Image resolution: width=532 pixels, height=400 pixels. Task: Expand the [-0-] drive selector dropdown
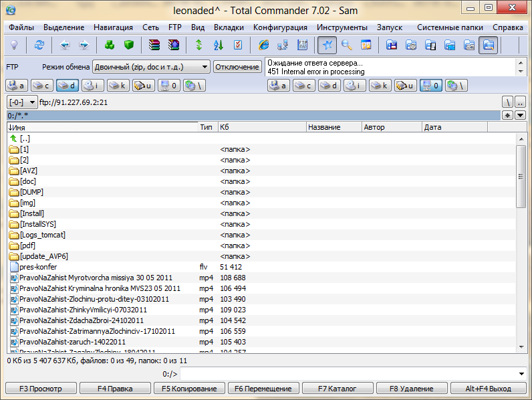[23, 102]
